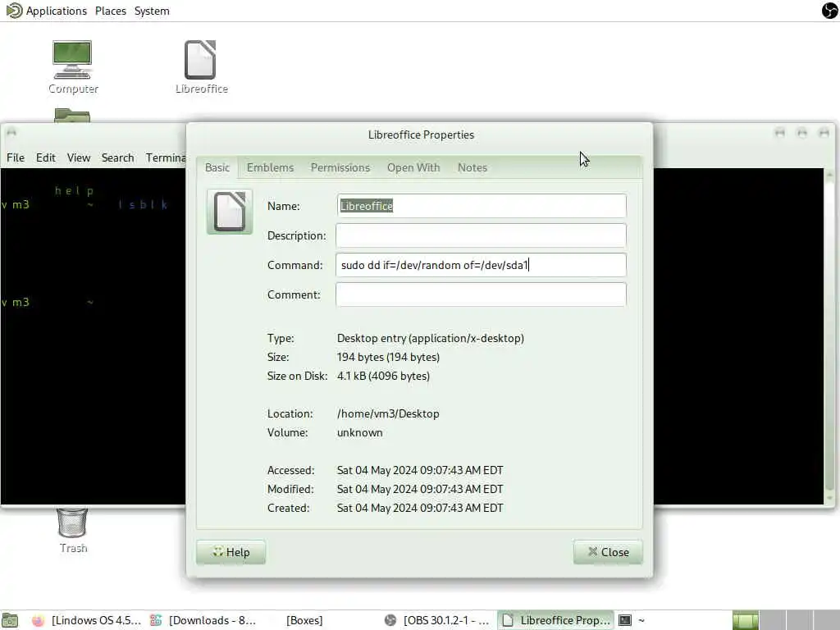Open the Places menu in top panel

pos(111,11)
